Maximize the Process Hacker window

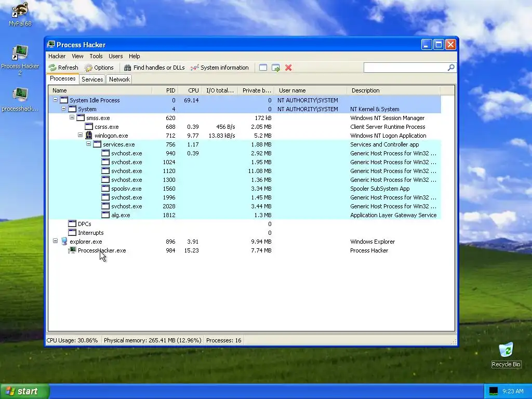438,45
